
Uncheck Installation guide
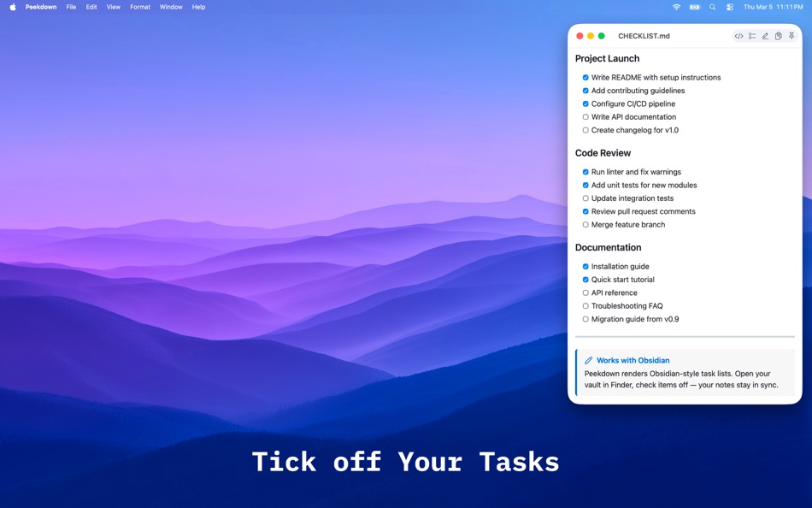585,267
